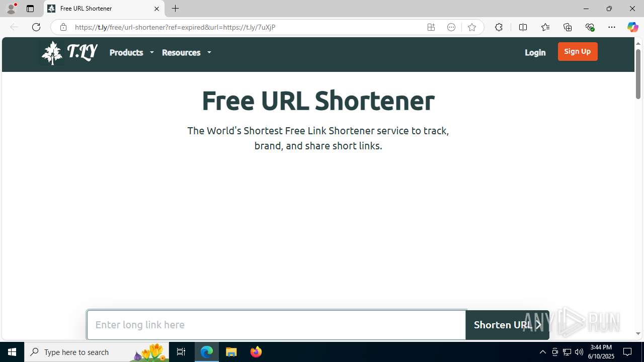Click the Login link
Viewport: 644px width, 362px height.
[535, 52]
